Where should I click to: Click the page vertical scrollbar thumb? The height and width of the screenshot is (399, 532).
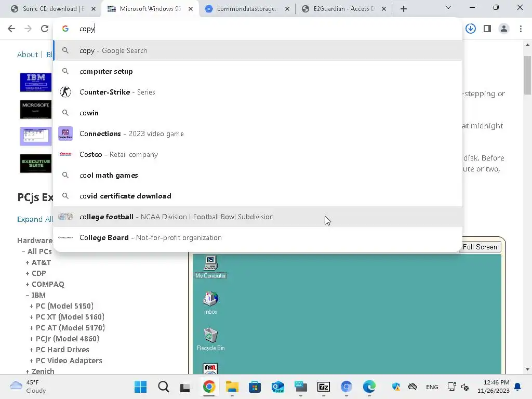527,75
